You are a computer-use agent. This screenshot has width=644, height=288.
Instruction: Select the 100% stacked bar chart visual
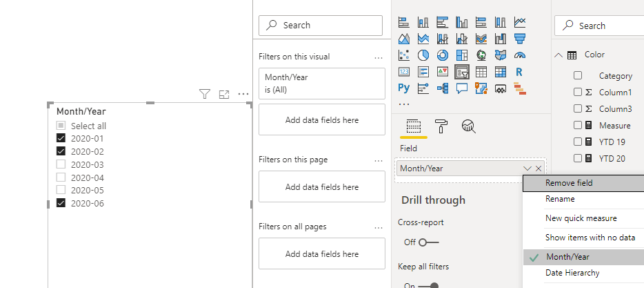click(x=481, y=22)
